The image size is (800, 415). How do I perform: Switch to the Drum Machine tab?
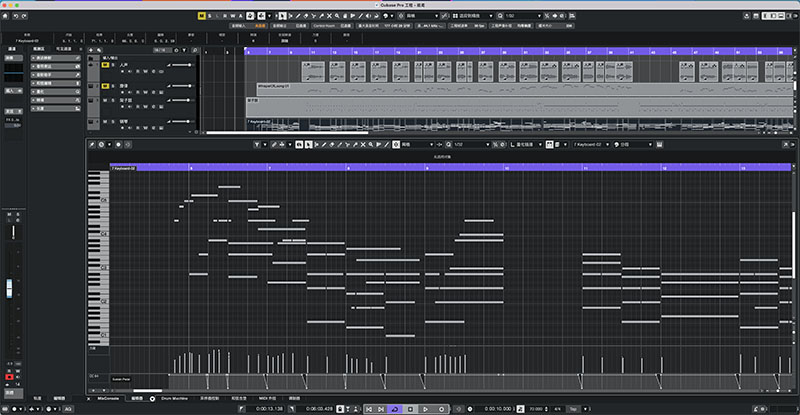pos(174,398)
